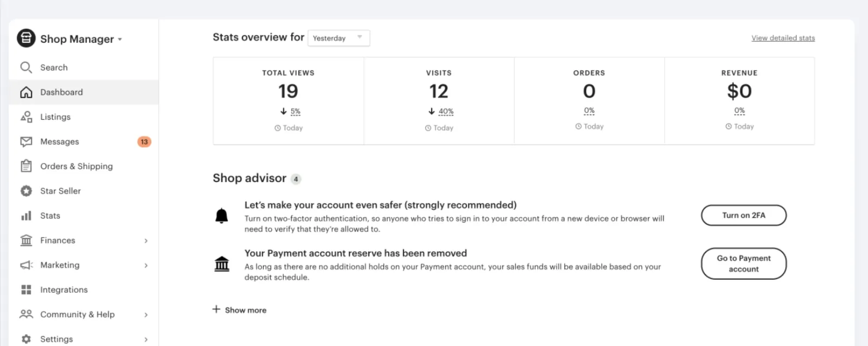Image resolution: width=868 pixels, height=346 pixels.
Task: Click the Finances bank icon
Action: click(26, 240)
